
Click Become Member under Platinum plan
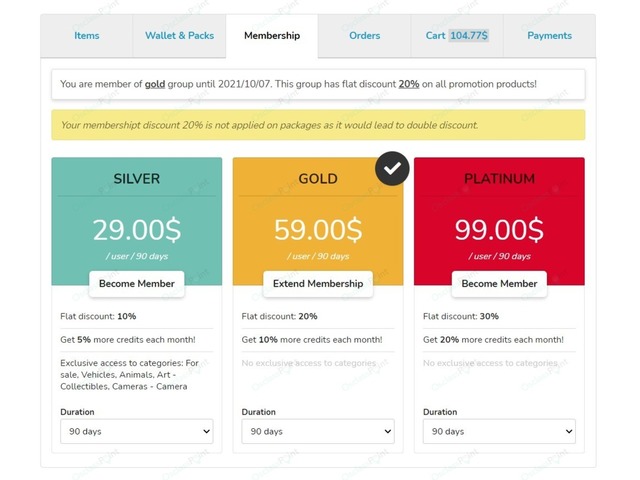coord(499,284)
